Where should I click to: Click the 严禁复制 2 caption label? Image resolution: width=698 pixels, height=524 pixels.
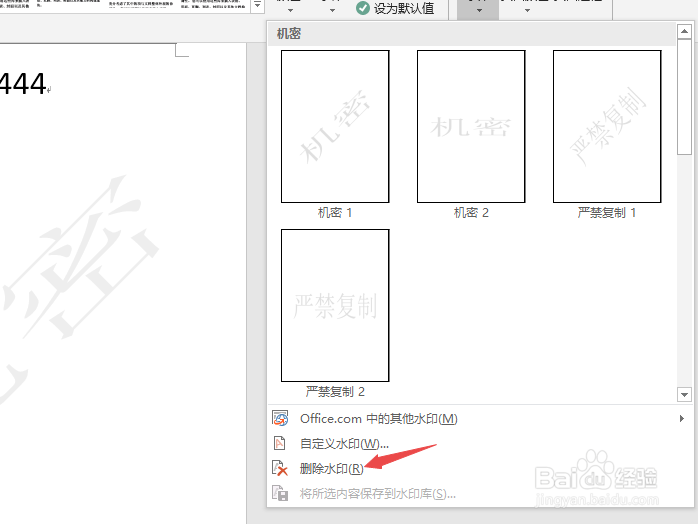tap(335, 392)
